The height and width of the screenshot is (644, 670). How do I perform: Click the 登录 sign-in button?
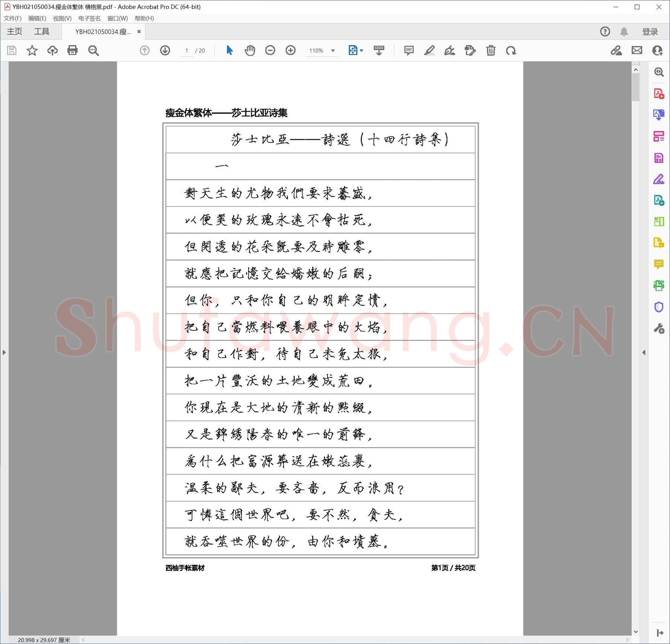coord(650,32)
